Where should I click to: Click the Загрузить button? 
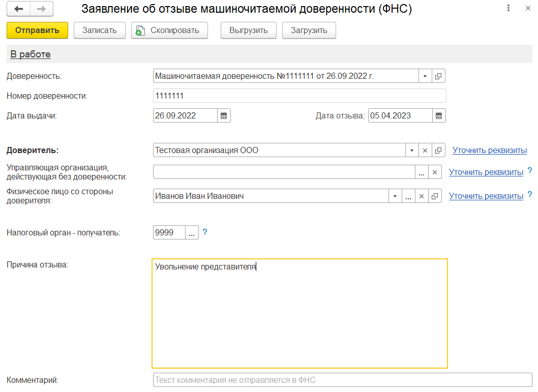point(309,30)
